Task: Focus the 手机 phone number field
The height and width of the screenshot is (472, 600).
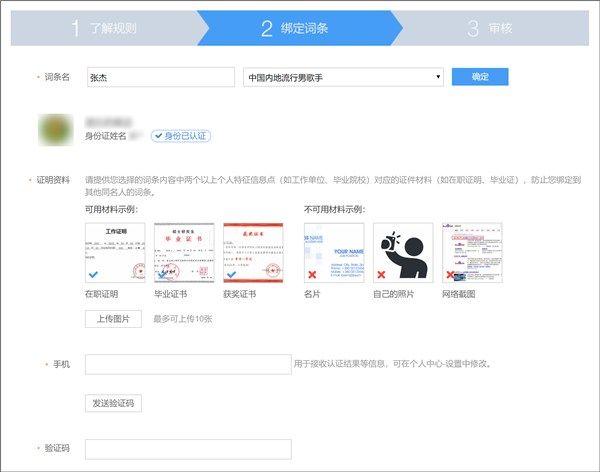Action: (188, 364)
